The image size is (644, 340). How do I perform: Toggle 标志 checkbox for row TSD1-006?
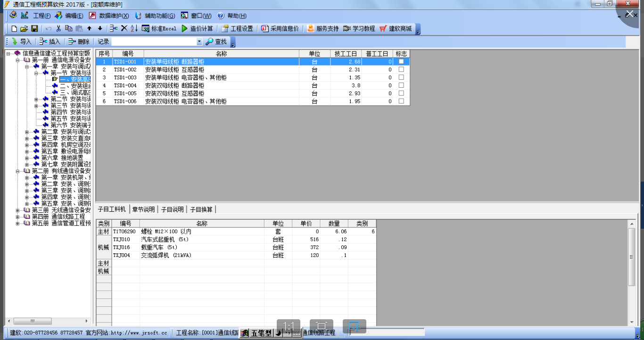401,101
